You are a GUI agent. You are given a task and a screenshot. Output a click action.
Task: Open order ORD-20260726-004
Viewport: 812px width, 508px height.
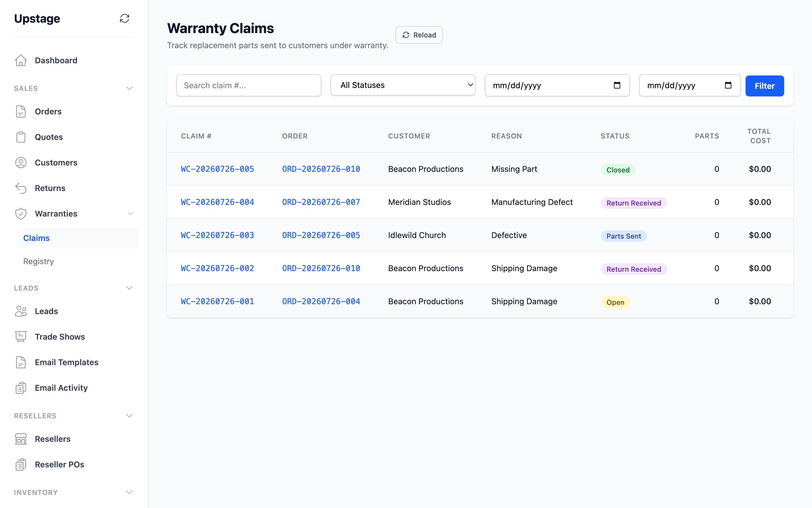(321, 301)
